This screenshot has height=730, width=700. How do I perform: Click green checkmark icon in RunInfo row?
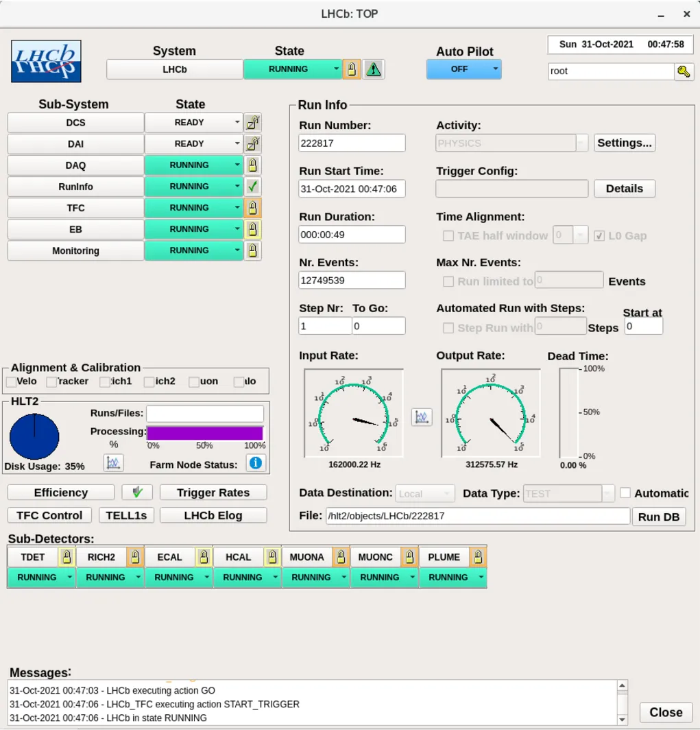[252, 187]
